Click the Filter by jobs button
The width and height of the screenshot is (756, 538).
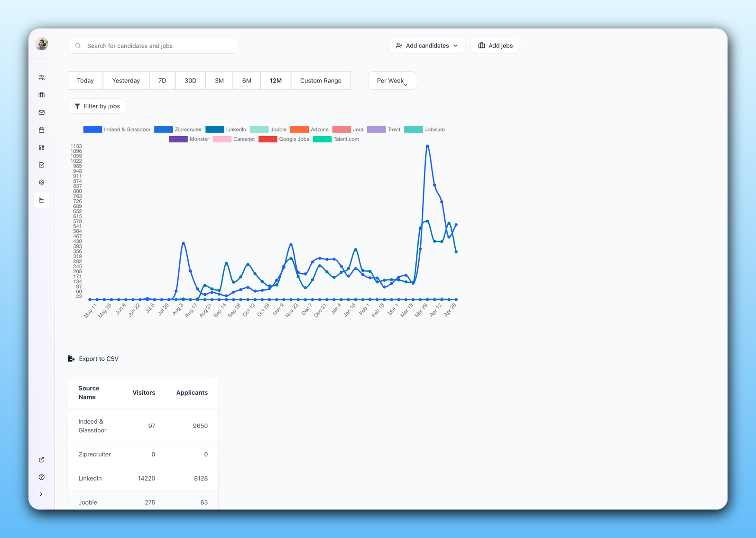point(97,106)
